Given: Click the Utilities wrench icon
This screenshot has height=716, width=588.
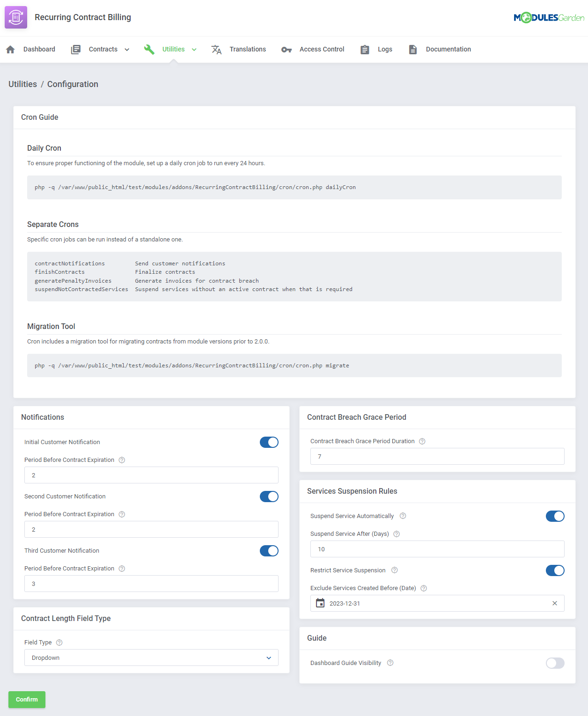Looking at the screenshot, I should (149, 49).
